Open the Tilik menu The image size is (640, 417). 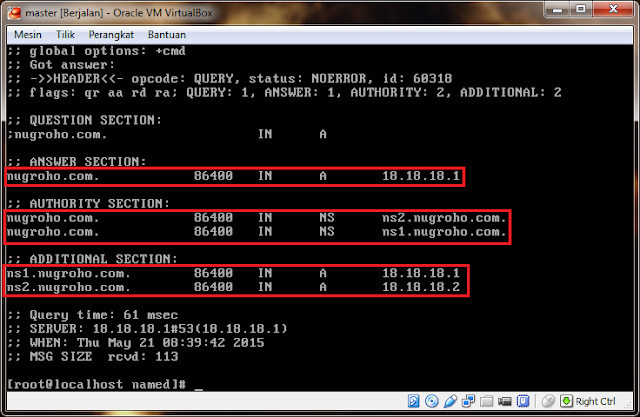65,35
